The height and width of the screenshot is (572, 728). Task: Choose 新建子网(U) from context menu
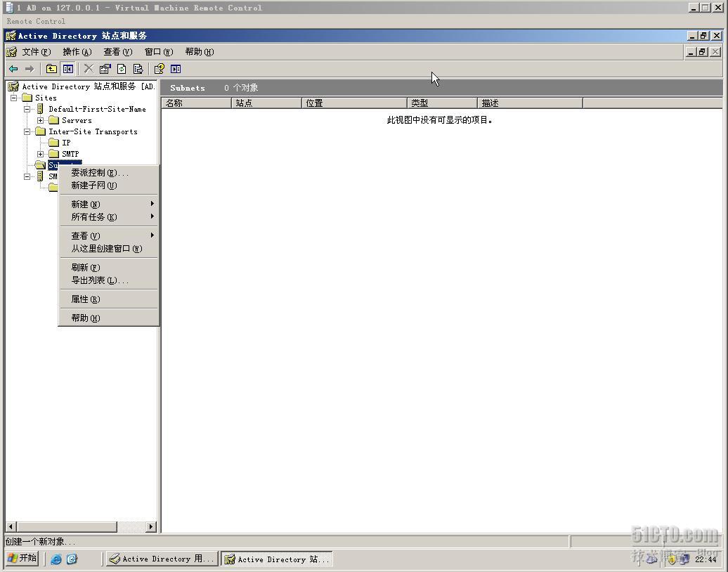click(109, 186)
